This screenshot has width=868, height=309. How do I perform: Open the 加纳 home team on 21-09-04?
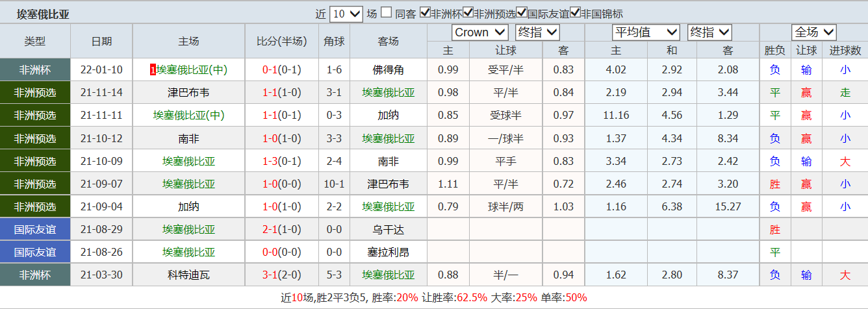189,206
